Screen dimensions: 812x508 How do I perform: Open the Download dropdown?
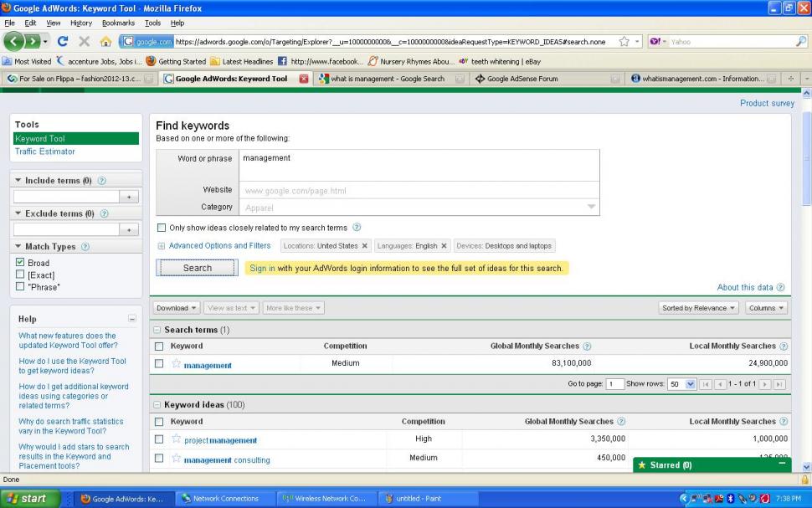tap(176, 308)
